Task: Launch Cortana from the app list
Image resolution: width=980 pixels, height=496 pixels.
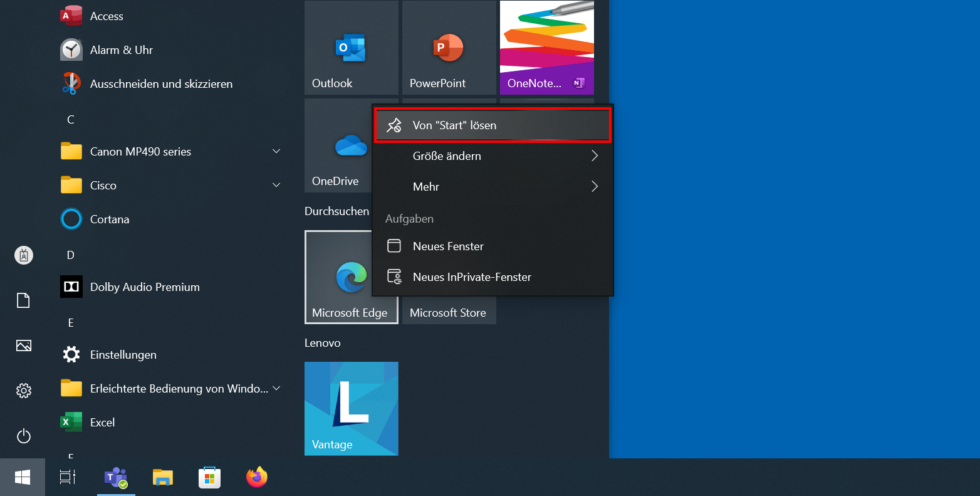Action: tap(169, 219)
